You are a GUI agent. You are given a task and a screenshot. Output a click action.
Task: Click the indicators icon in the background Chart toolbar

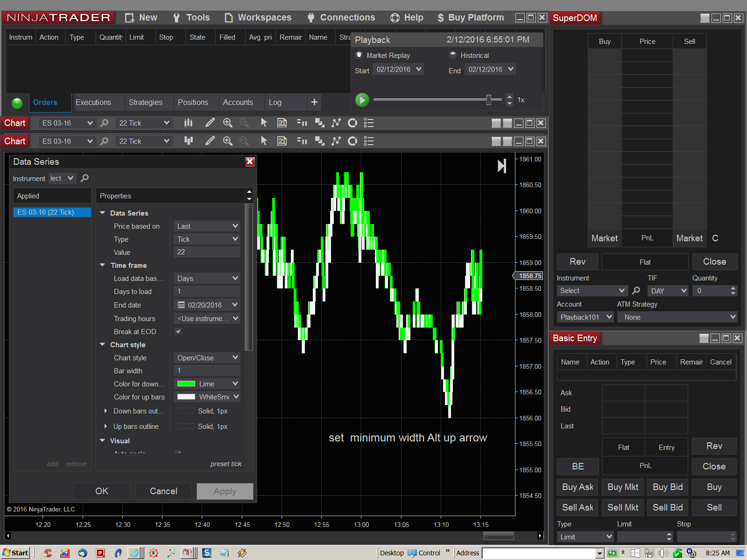336,123
